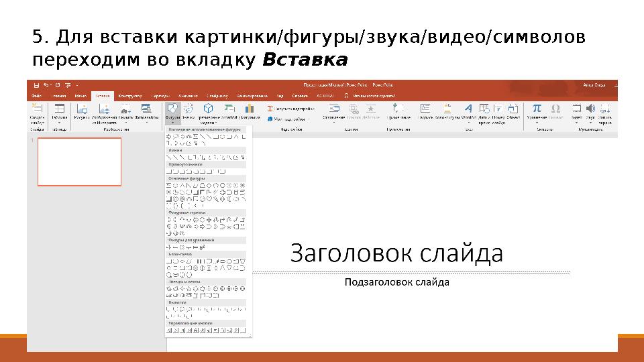The height and width of the screenshot is (362, 644).
Task: Click the 'Заголовок слайда' title placeholder
Action: (396, 253)
